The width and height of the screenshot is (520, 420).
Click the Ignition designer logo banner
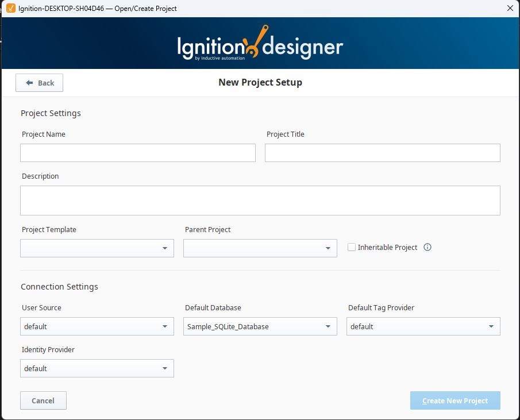point(260,43)
